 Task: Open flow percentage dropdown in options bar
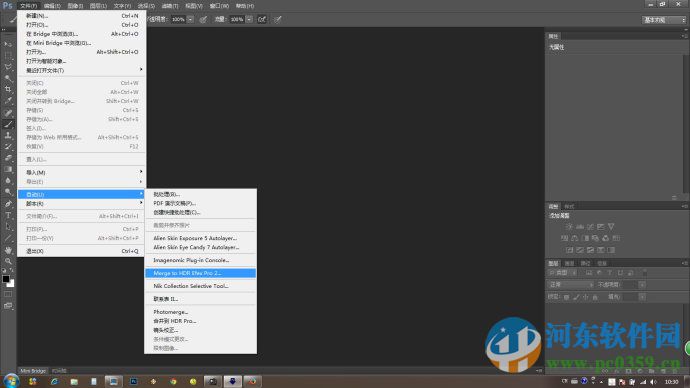coord(249,19)
